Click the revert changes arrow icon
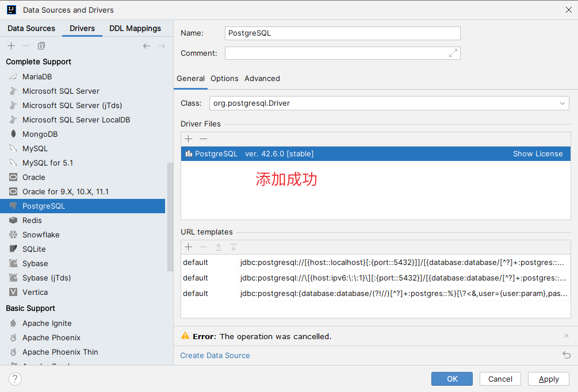Viewport: 578px width, 392px height. (566, 355)
